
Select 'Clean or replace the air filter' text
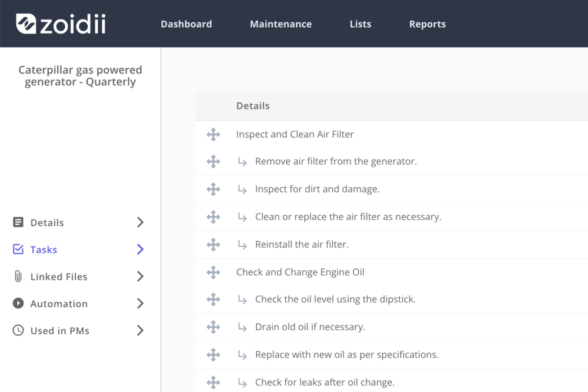[x=318, y=217]
